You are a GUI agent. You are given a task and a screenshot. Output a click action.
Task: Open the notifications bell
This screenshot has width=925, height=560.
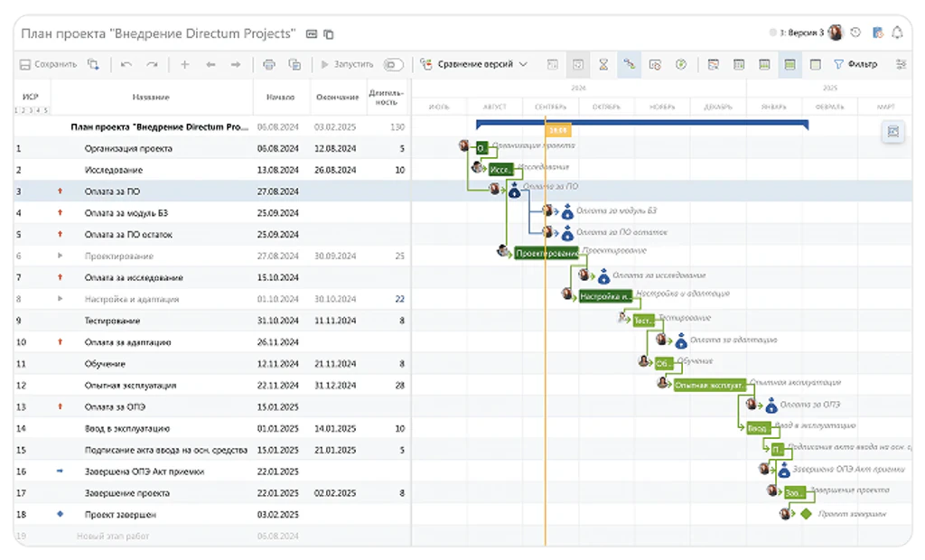pos(897,33)
